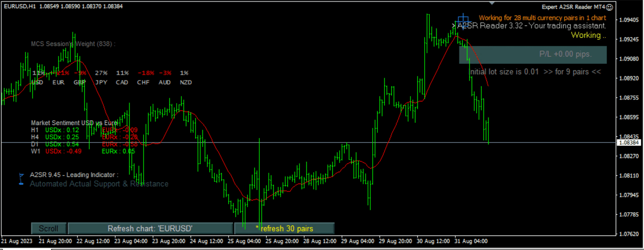Select the NZD currency label
The height and width of the screenshot is (250, 644).
186,82
